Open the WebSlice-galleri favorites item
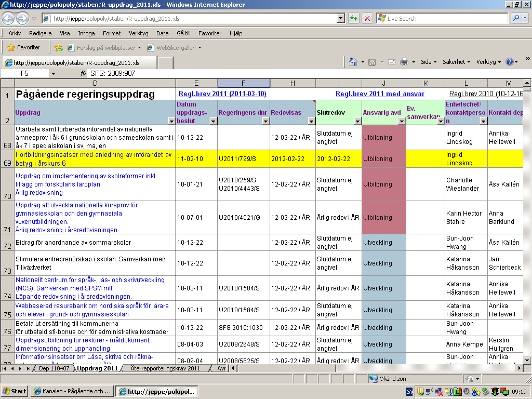Screen dimensions: 532x399 [174, 48]
